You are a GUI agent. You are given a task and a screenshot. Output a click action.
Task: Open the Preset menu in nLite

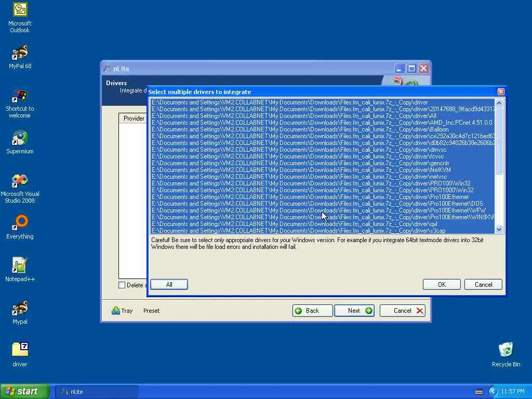click(x=151, y=311)
